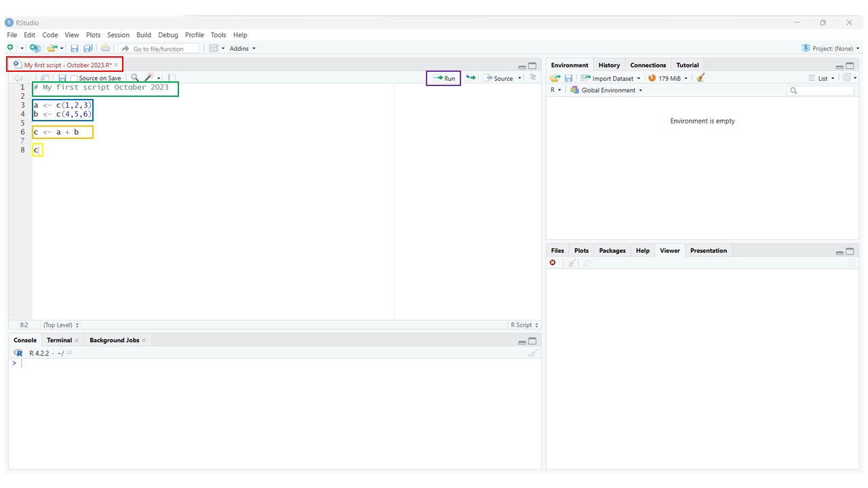Switch to the History tab

tap(609, 65)
